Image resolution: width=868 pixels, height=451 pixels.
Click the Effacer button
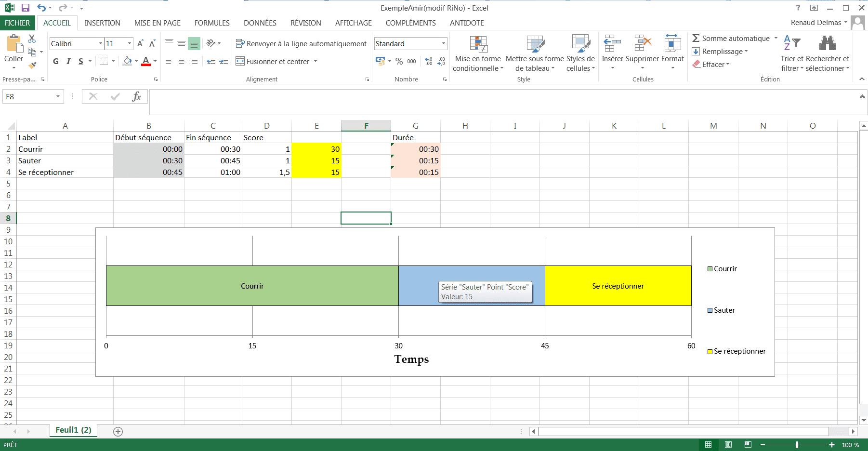(x=711, y=64)
